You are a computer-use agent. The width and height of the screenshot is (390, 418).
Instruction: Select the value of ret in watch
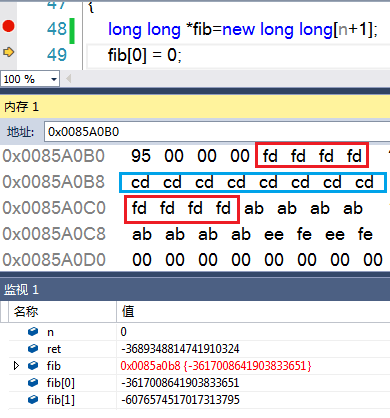180,349
